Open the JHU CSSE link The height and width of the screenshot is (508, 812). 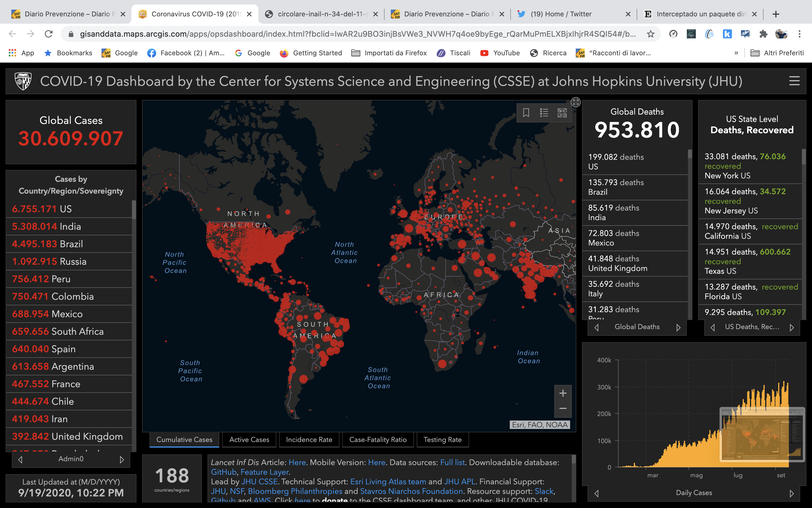259,481
